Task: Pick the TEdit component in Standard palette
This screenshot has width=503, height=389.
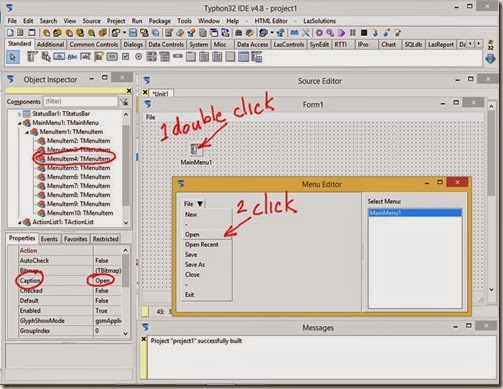Action: [x=85, y=57]
